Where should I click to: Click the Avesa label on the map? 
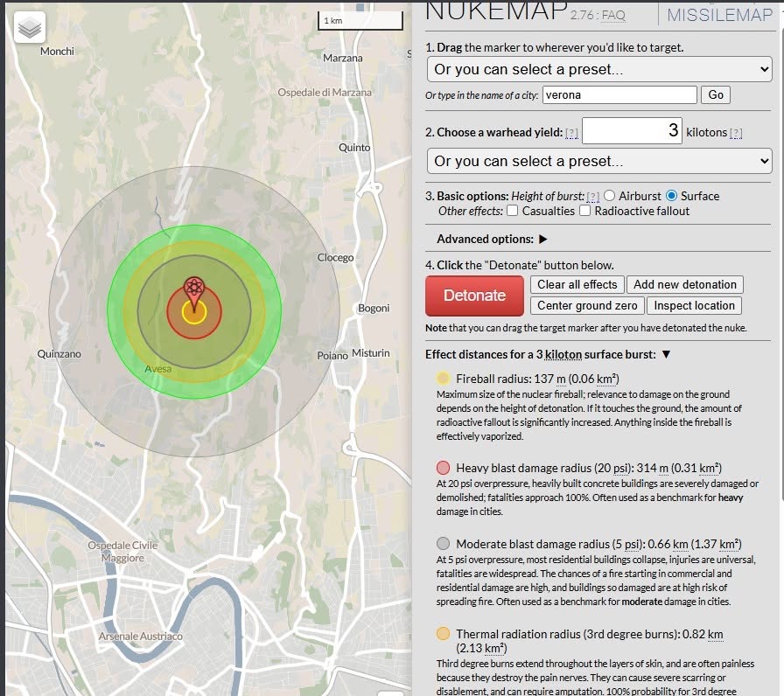tap(158, 369)
